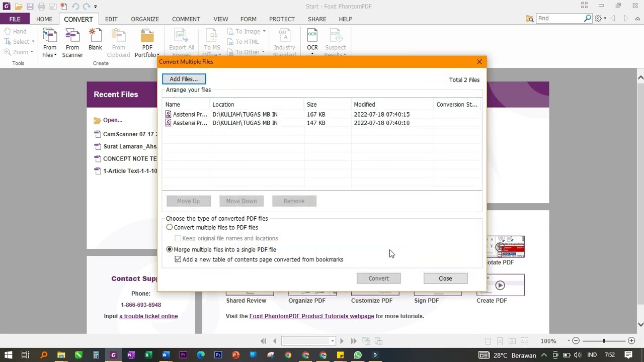Sort by the Size column header
644x362 pixels.
coord(327,105)
